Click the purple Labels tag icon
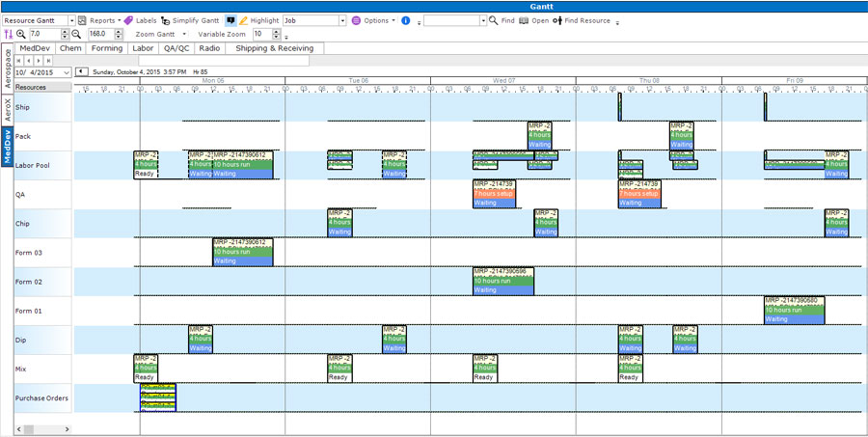This screenshot has width=868, height=437. pos(128,20)
